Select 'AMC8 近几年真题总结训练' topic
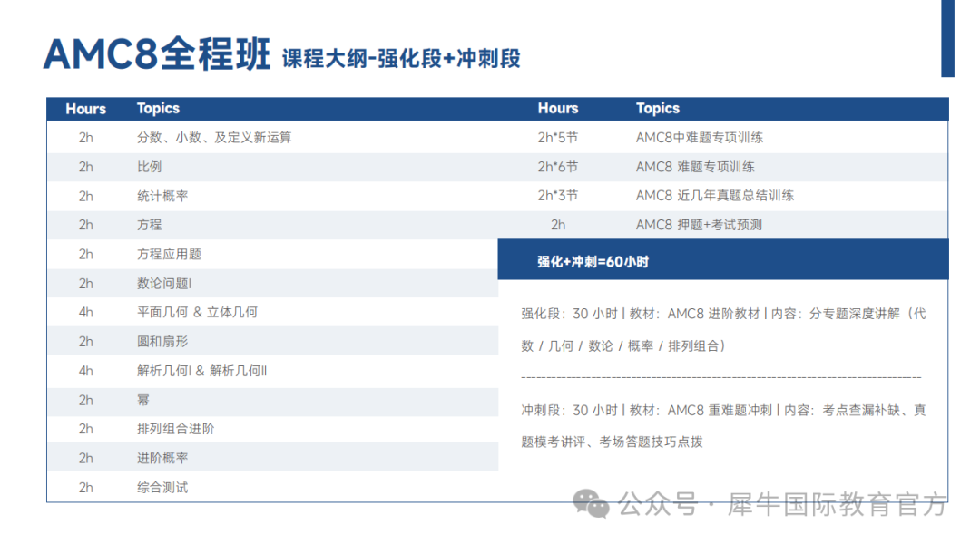Viewport: 980px width, 544px height. point(715,196)
